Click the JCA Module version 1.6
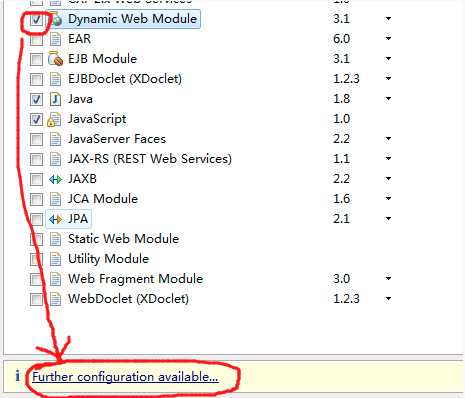The height and width of the screenshot is (398, 465). point(341,199)
